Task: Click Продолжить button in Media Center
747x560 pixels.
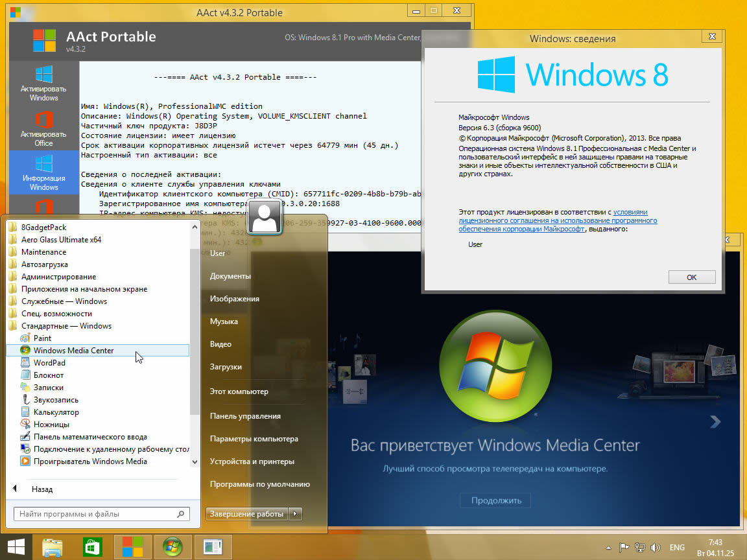Action: tap(495, 500)
